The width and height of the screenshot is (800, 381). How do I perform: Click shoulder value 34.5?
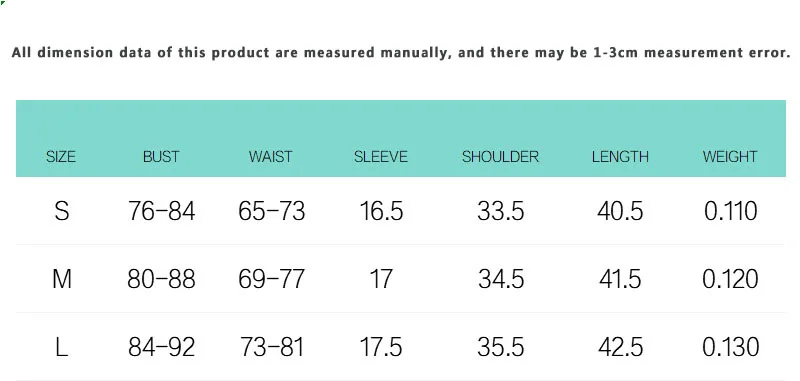coord(501,279)
